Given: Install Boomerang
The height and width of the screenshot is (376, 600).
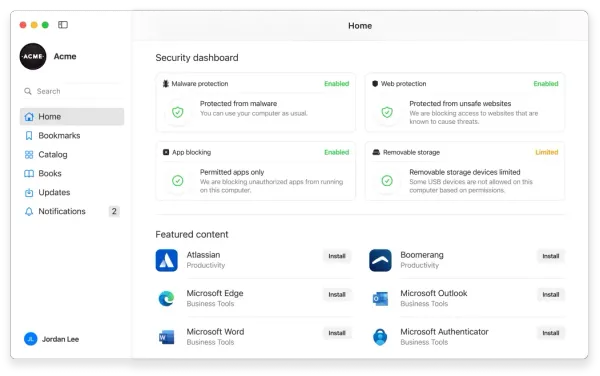Looking at the screenshot, I should [551, 256].
